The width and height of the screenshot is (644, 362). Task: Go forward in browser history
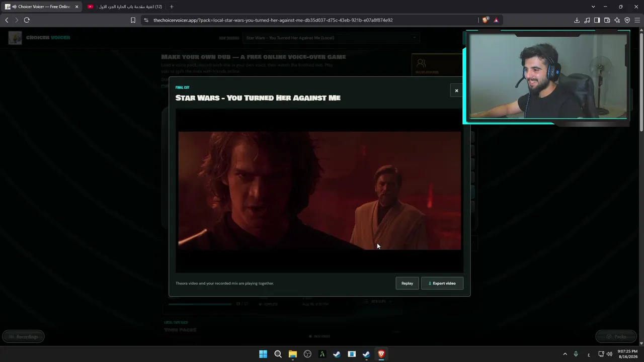click(x=17, y=20)
